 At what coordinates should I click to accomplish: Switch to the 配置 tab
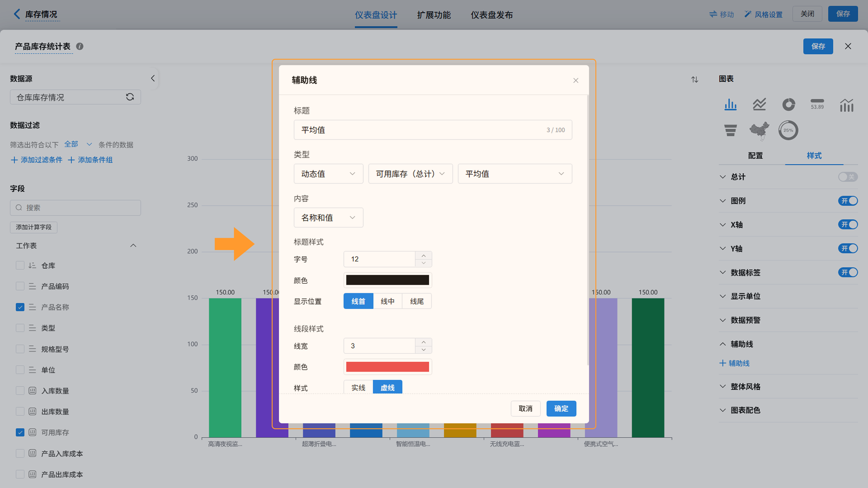tap(755, 155)
